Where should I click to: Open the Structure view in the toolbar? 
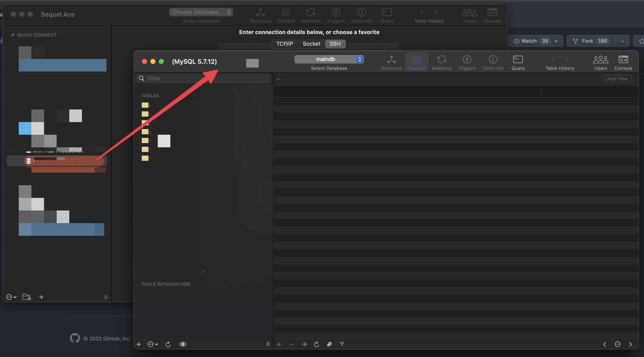point(391,62)
